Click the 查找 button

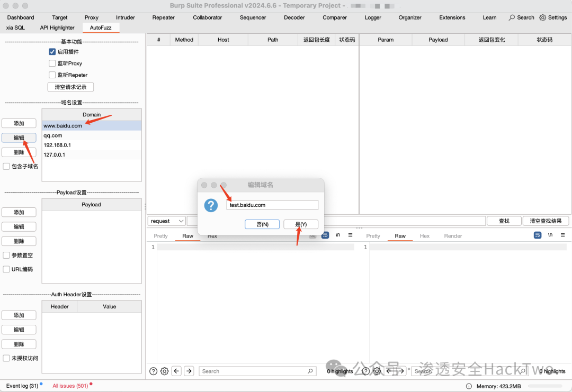(x=504, y=221)
